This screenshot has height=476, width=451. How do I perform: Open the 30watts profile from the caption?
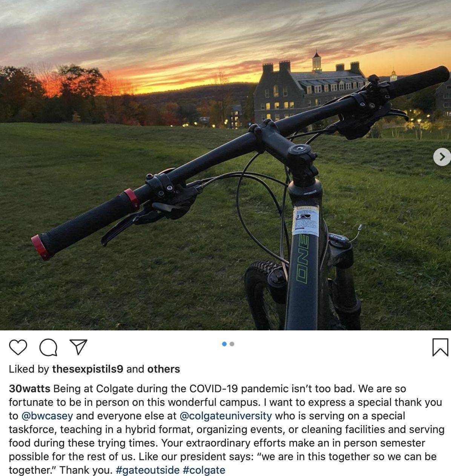(x=29, y=389)
